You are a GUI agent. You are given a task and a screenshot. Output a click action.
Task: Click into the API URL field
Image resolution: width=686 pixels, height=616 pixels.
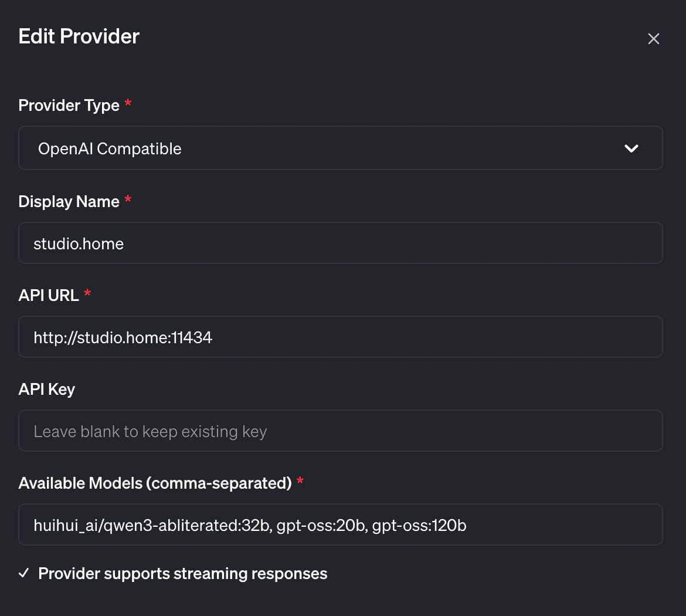(340, 337)
